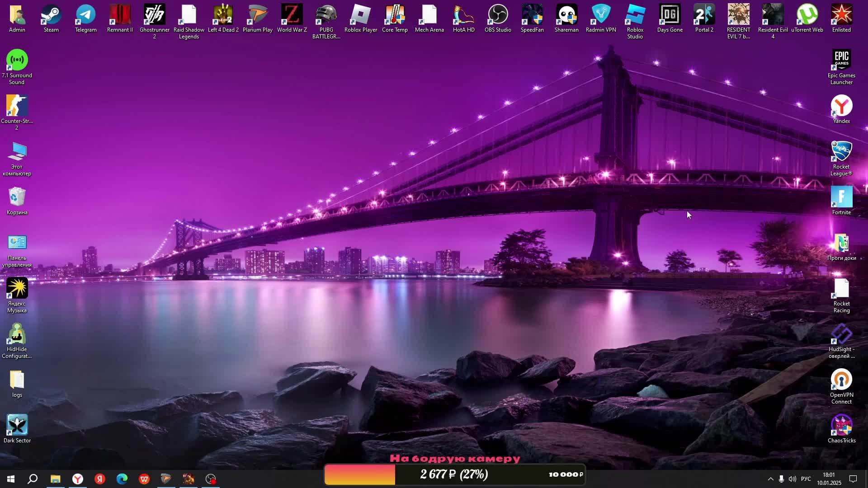868x488 pixels.
Task: Open the volume control in tray
Action: 793,479
